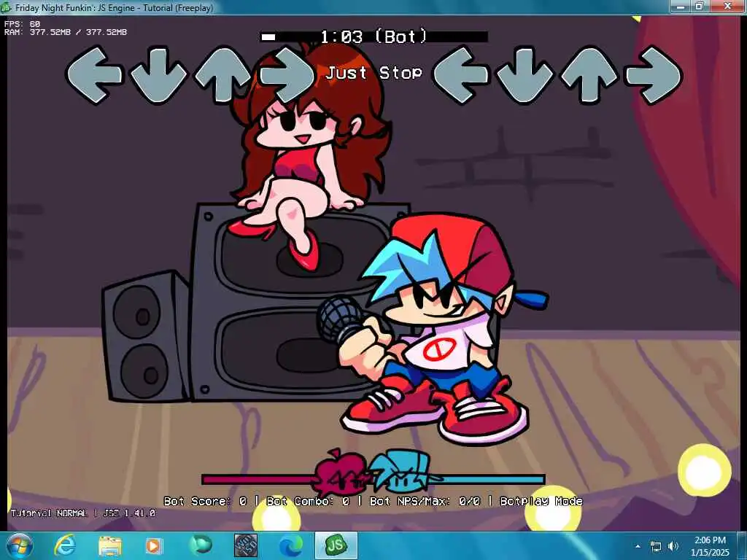747x560 pixels.
Task: Open the Windows Start menu orb
Action: (19, 545)
